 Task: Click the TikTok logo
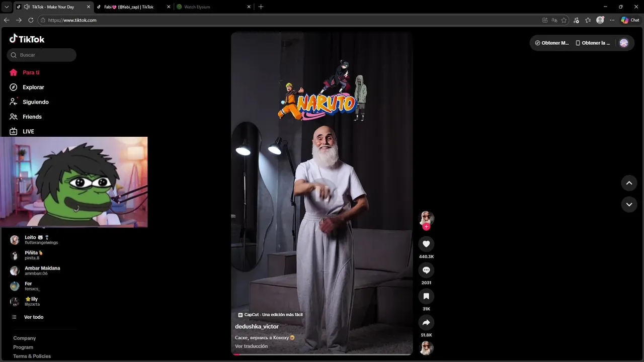tap(27, 39)
